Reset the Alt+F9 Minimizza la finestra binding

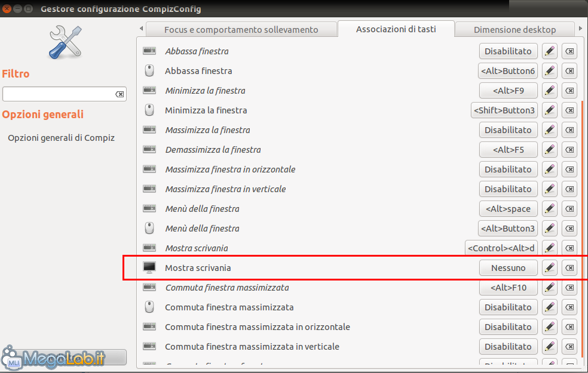point(569,91)
